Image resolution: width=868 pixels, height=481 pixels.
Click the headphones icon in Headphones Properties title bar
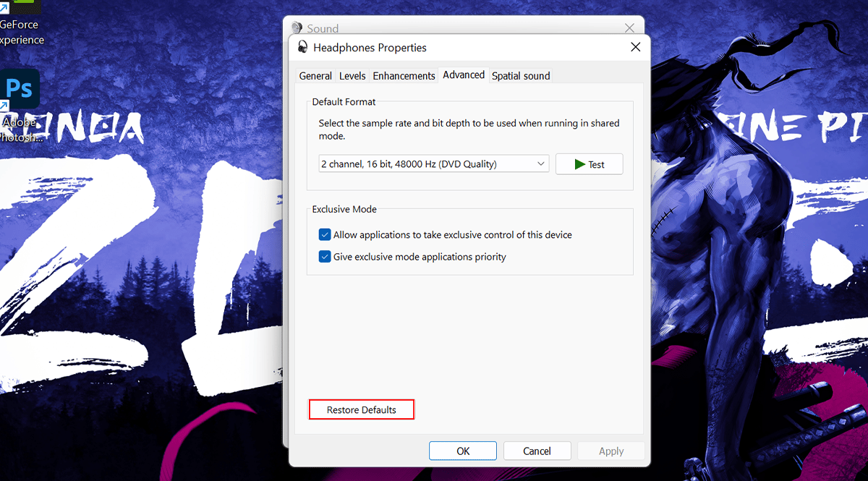pos(303,47)
